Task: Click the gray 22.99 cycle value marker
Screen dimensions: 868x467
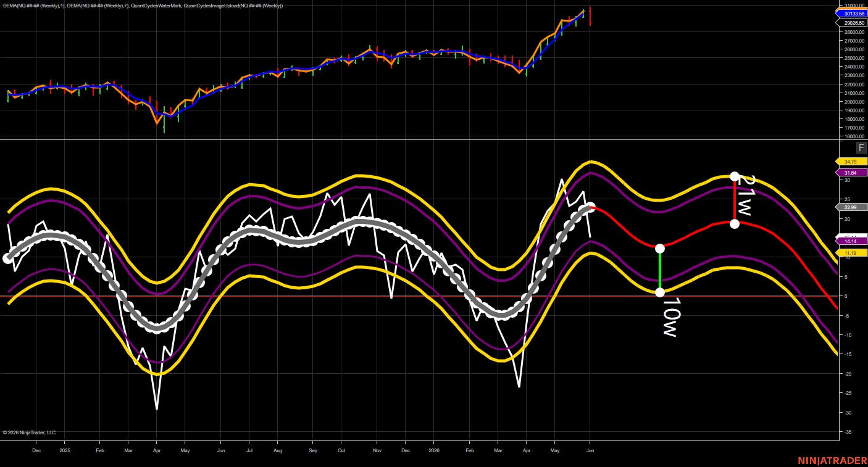Action: [851, 207]
